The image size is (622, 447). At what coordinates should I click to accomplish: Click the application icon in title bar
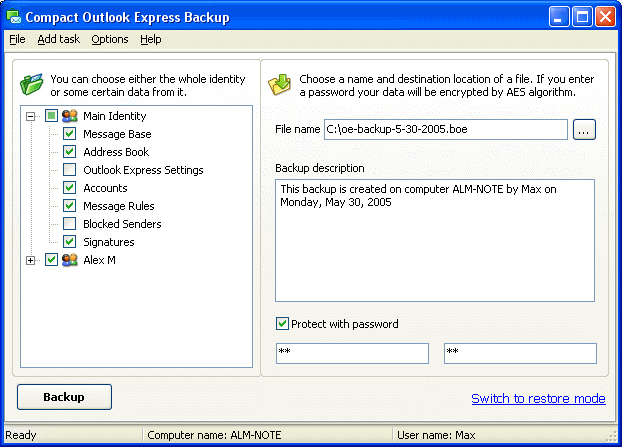click(13, 17)
